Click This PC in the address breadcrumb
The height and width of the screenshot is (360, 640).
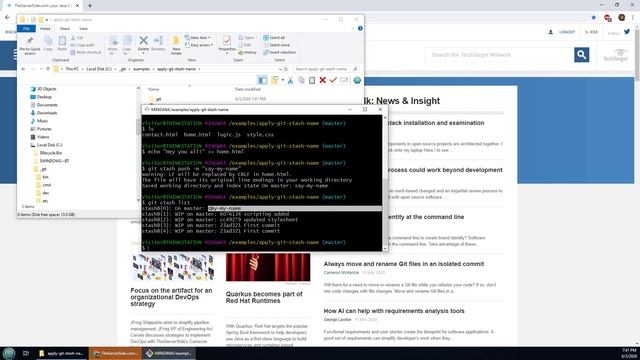(x=72, y=69)
